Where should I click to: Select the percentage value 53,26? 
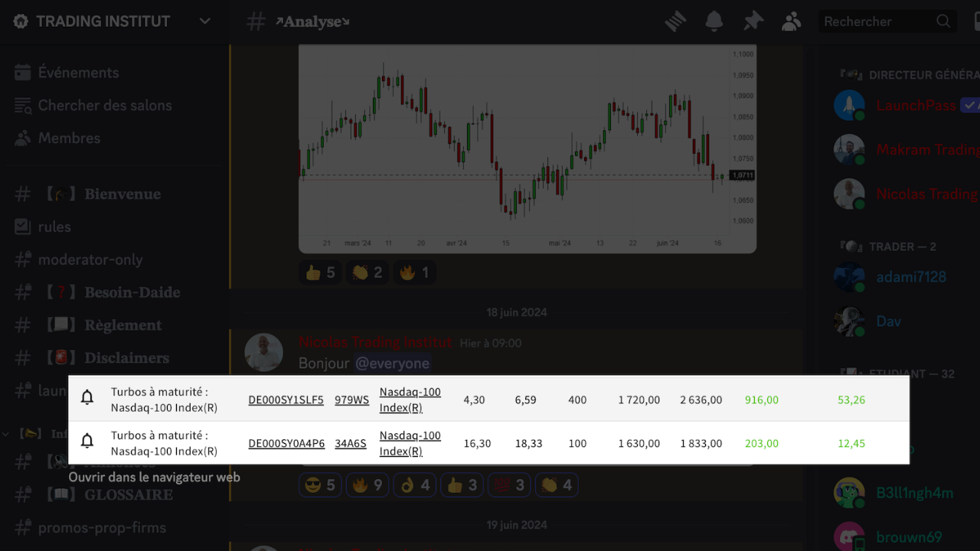point(851,400)
